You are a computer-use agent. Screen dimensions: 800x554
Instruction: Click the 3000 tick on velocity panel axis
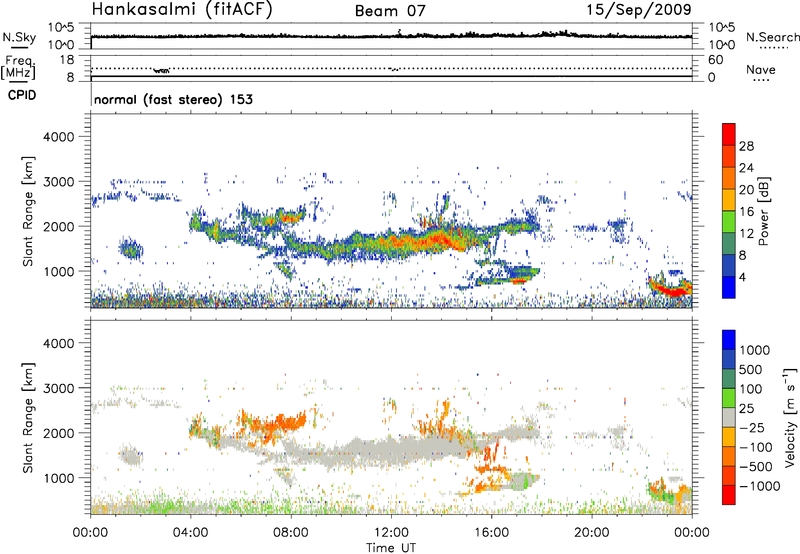pos(58,388)
